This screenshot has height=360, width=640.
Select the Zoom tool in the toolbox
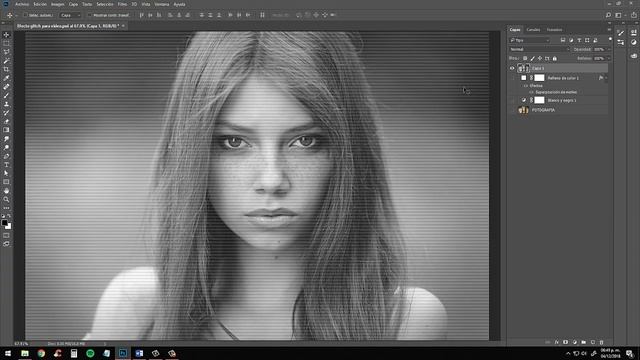6,200
